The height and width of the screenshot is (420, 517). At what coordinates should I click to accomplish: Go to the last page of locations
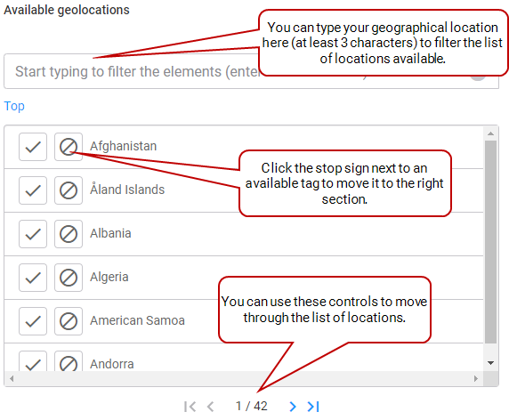pyautogui.click(x=313, y=407)
